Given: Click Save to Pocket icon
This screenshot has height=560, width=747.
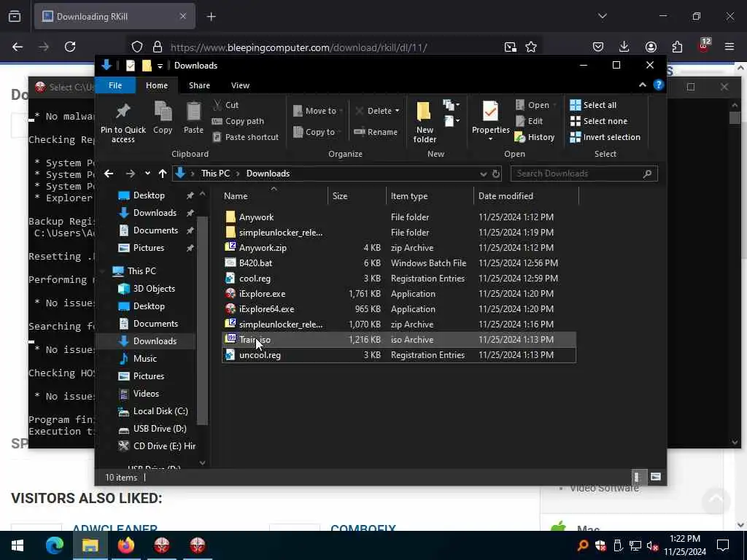Looking at the screenshot, I should (x=598, y=47).
